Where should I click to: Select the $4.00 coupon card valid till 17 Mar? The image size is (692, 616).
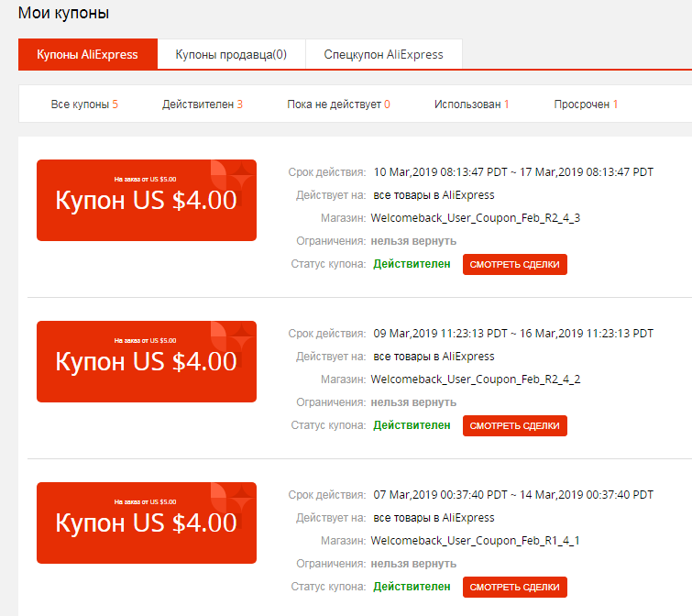[147, 201]
